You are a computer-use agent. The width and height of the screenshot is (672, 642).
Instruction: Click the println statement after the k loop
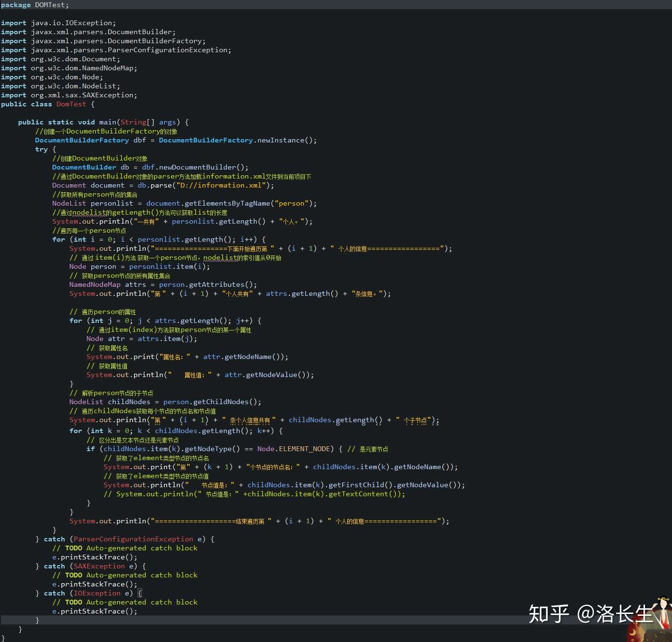pyautogui.click(x=259, y=521)
